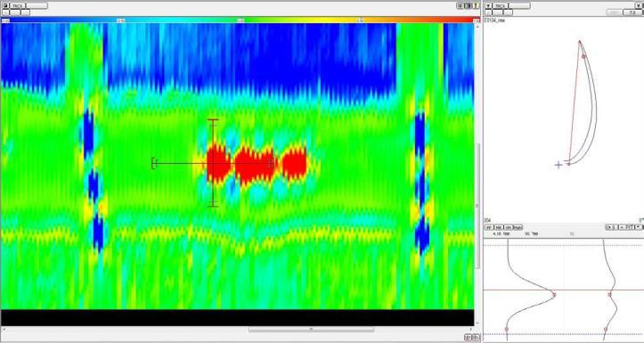The image size is (644, 343).
Task: Select the PP measurement toggle in strip chart
Action: point(489,227)
